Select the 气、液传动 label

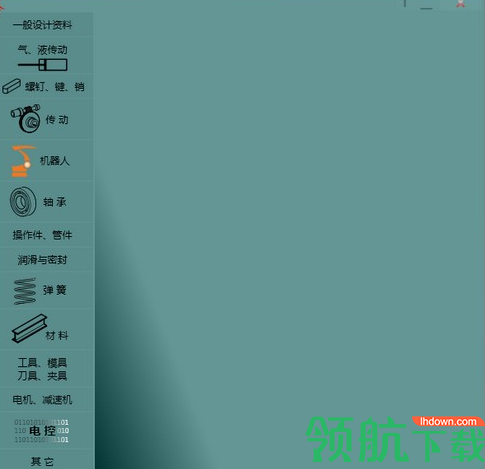pos(43,50)
